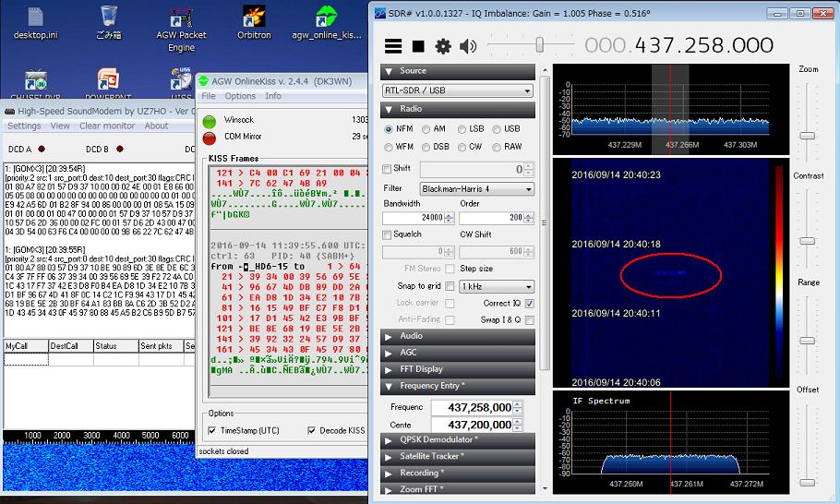Open Options menu in AGW OnlineKiss
The height and width of the screenshot is (504, 840).
[x=240, y=96]
